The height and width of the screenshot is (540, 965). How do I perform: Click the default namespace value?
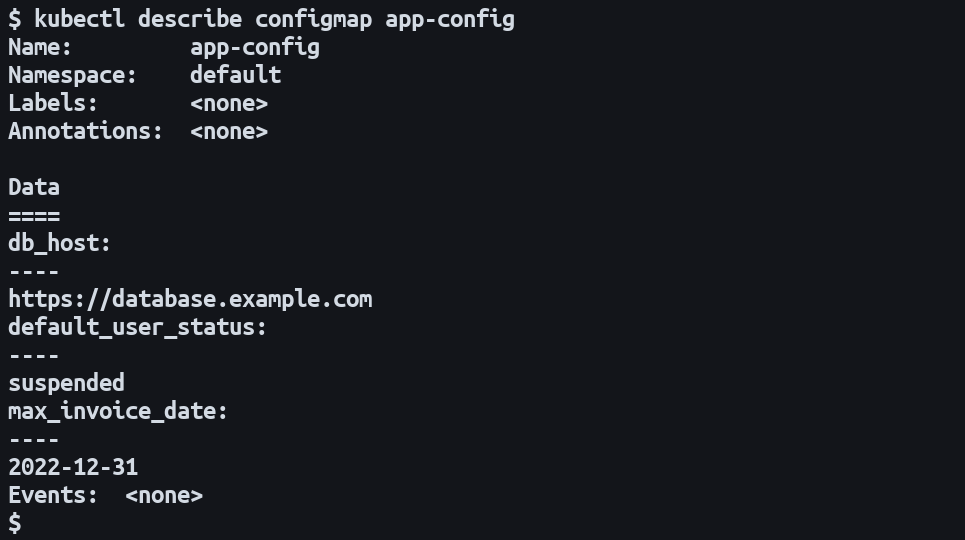point(235,75)
